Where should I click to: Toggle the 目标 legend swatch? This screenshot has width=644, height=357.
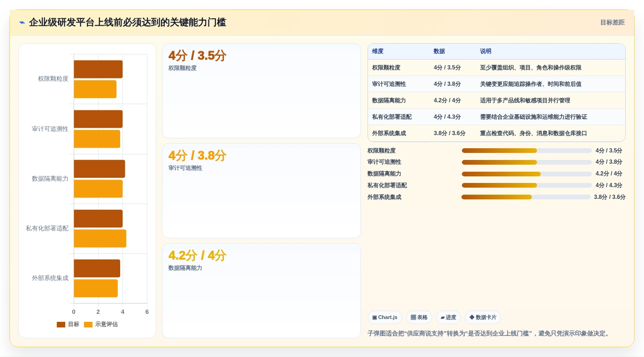(61, 325)
